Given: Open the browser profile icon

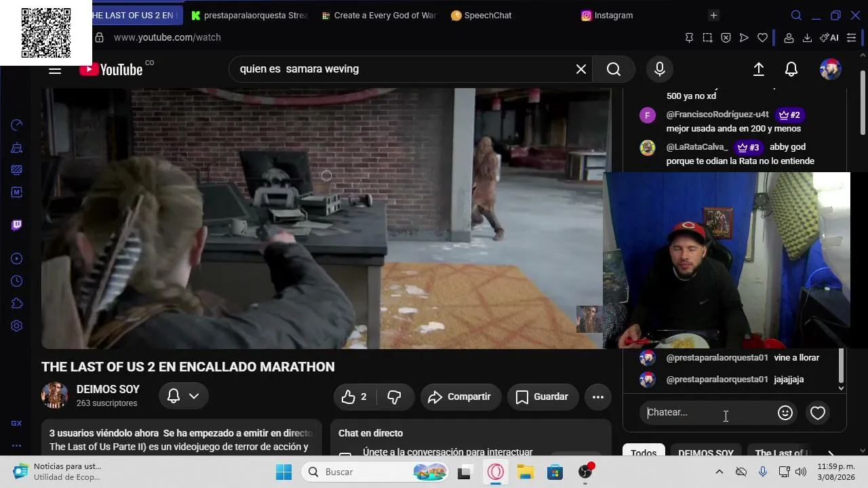Looking at the screenshot, I should tap(789, 38).
